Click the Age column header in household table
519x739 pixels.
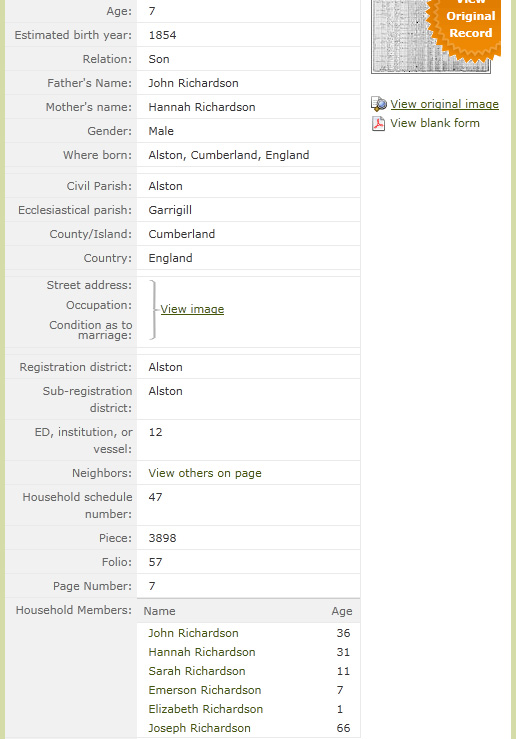click(342, 611)
